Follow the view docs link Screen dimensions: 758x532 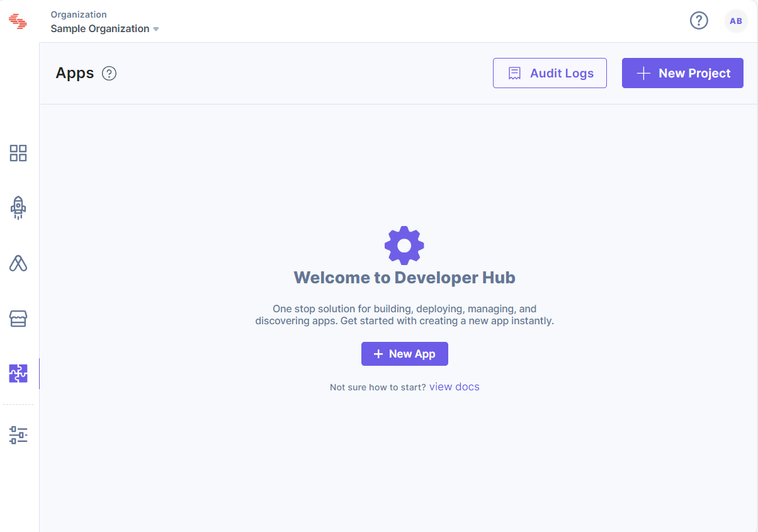(x=455, y=387)
